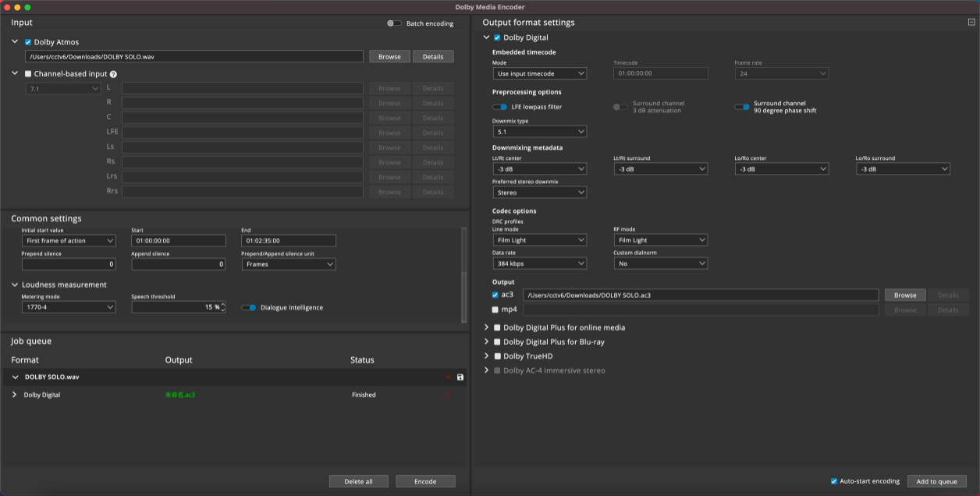Click the help icon beside Channel-based input
The height and width of the screenshot is (496, 980).
coord(113,74)
